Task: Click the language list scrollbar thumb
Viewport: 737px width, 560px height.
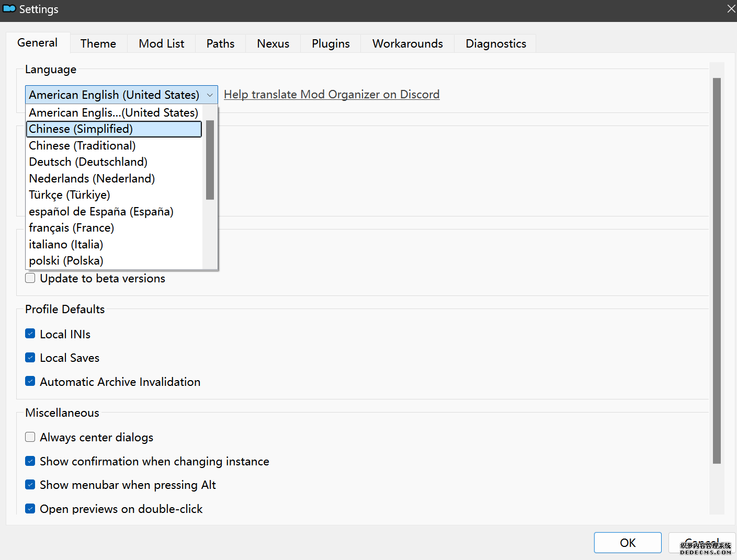Action: [210, 159]
